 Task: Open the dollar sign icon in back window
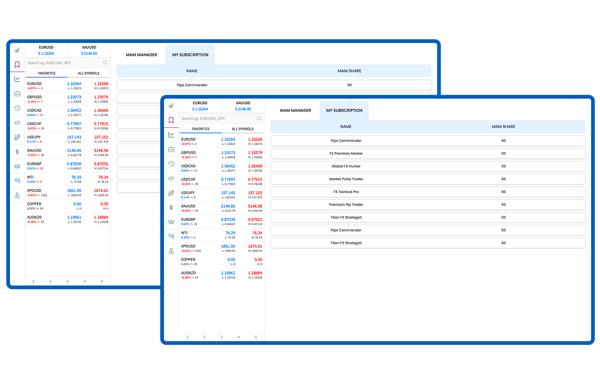coord(17,152)
